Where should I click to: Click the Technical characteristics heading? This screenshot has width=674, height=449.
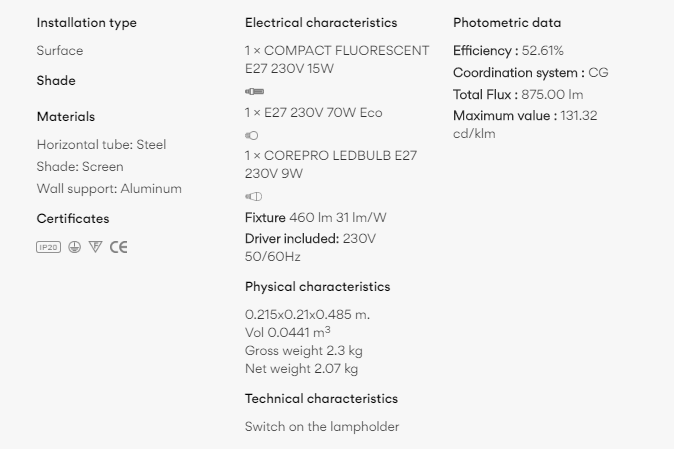click(x=322, y=399)
